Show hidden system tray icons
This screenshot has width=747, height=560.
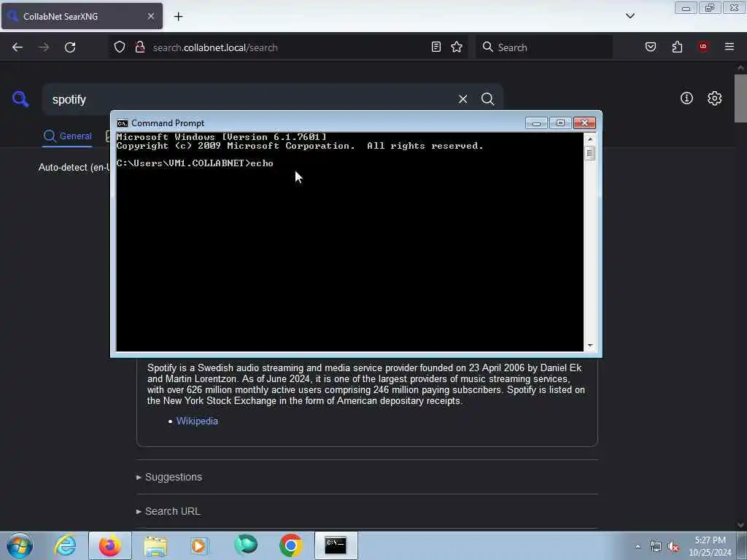638,546
